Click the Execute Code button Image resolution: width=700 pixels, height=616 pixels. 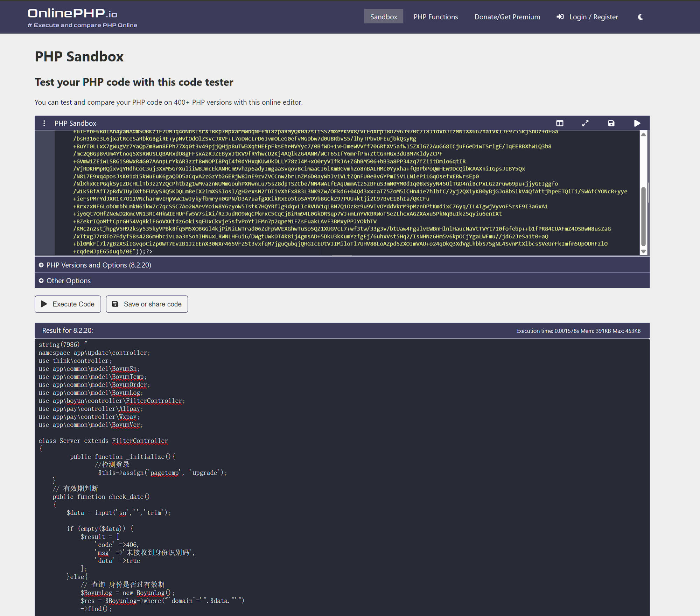[68, 304]
